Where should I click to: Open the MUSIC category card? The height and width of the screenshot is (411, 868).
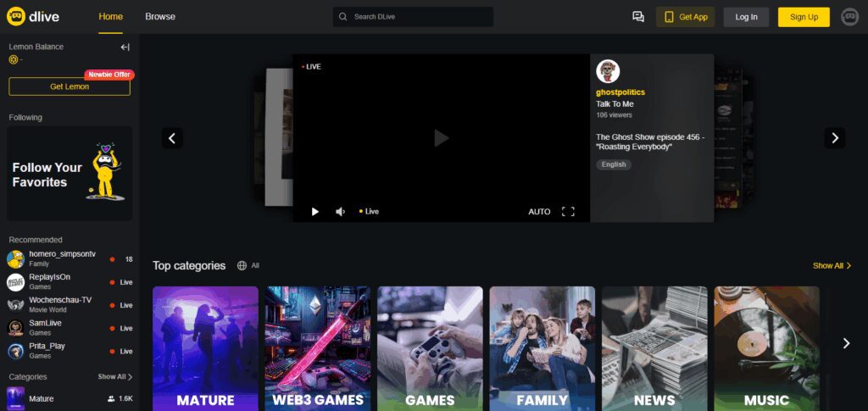pos(767,348)
